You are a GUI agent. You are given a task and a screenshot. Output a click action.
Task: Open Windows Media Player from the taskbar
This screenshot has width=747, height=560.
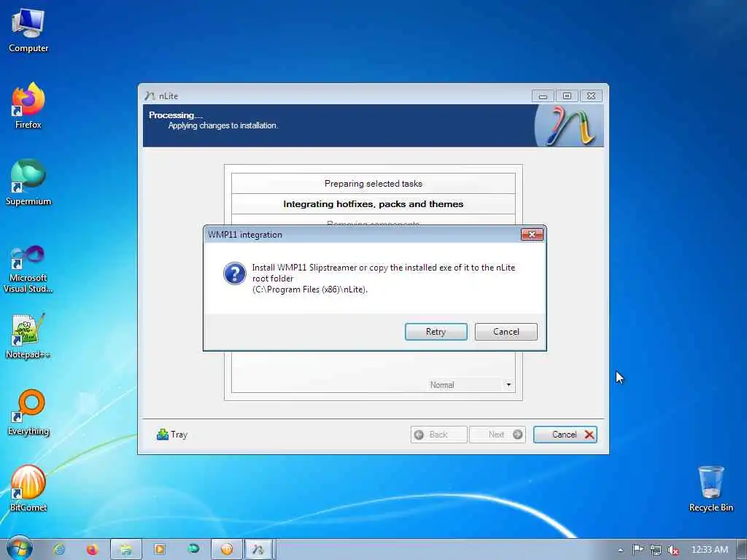160,550
